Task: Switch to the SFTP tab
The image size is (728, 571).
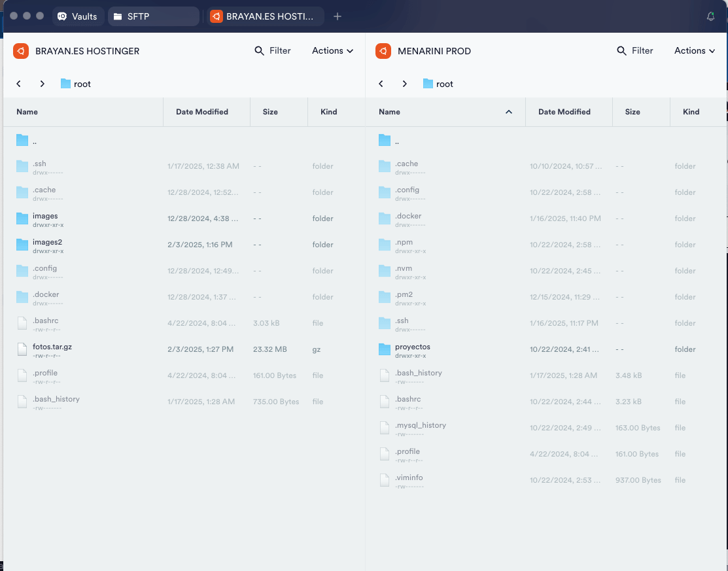Action: coord(154,16)
